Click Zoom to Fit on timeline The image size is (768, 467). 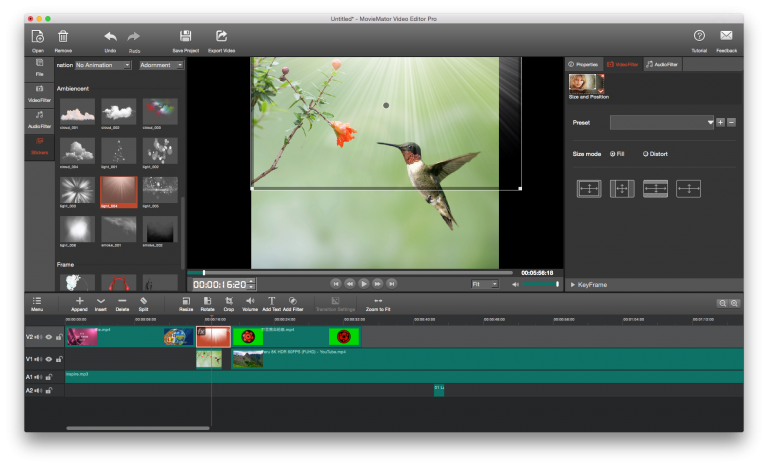378,303
